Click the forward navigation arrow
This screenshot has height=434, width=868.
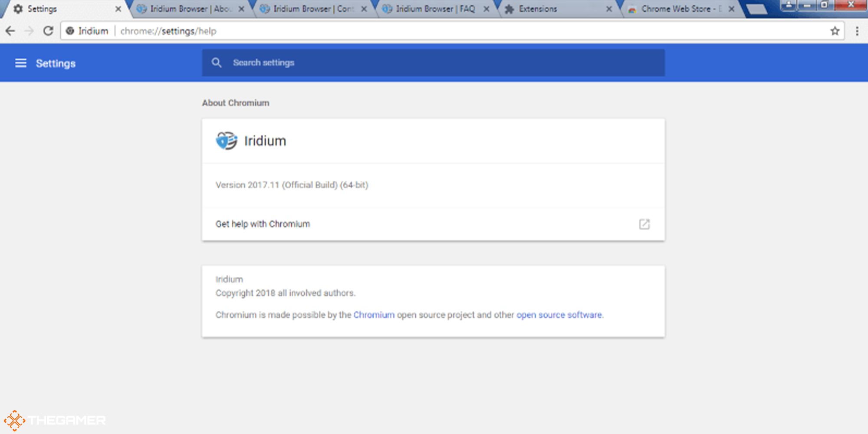[29, 31]
